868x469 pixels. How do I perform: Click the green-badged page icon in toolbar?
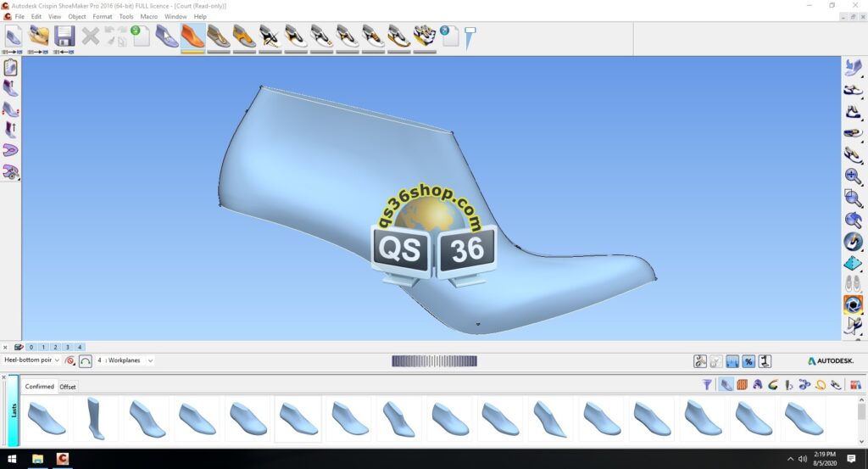coord(140,36)
